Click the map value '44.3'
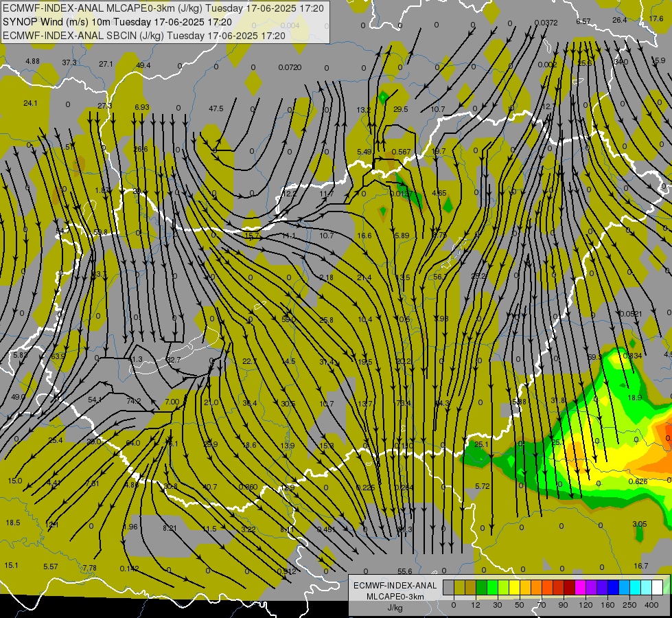 coord(442,403)
